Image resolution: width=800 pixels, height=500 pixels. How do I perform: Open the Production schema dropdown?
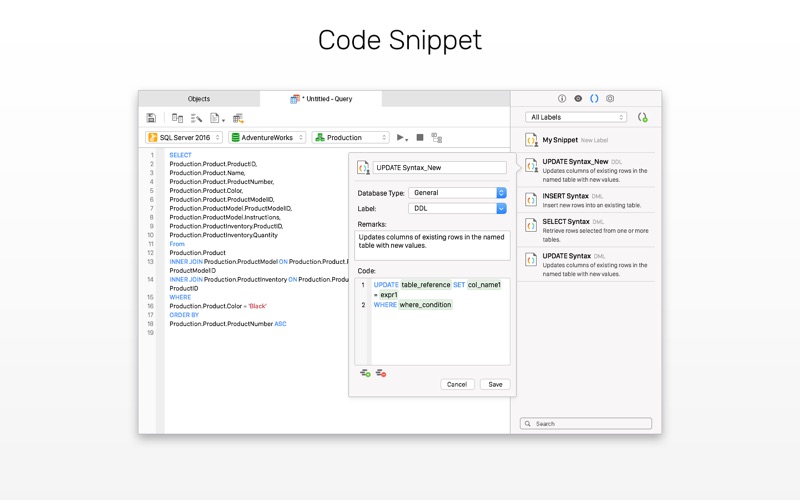coord(350,137)
